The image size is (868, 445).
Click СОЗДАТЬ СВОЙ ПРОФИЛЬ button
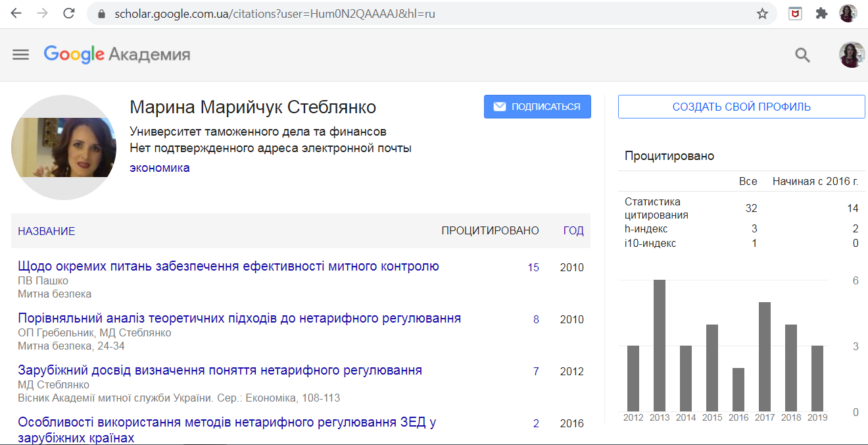pyautogui.click(x=741, y=107)
